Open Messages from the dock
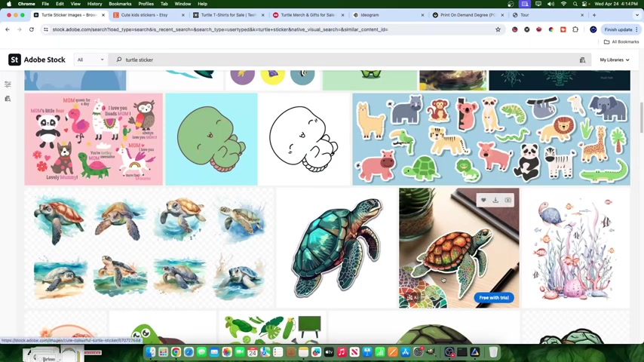Screen dimensions: 644x362 tap(201, 351)
